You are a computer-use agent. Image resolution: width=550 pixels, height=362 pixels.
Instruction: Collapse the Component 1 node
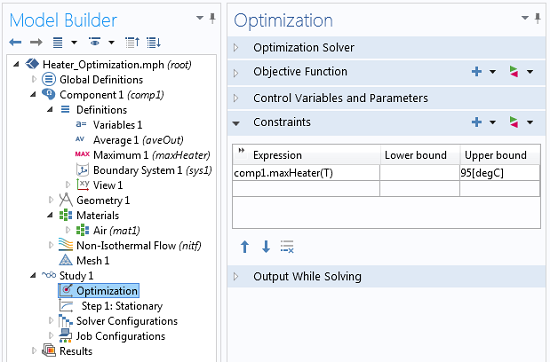click(33, 94)
